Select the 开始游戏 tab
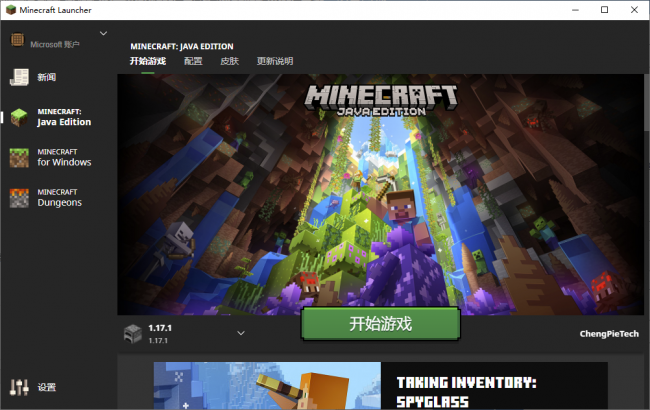This screenshot has width=650, height=410. [x=147, y=61]
